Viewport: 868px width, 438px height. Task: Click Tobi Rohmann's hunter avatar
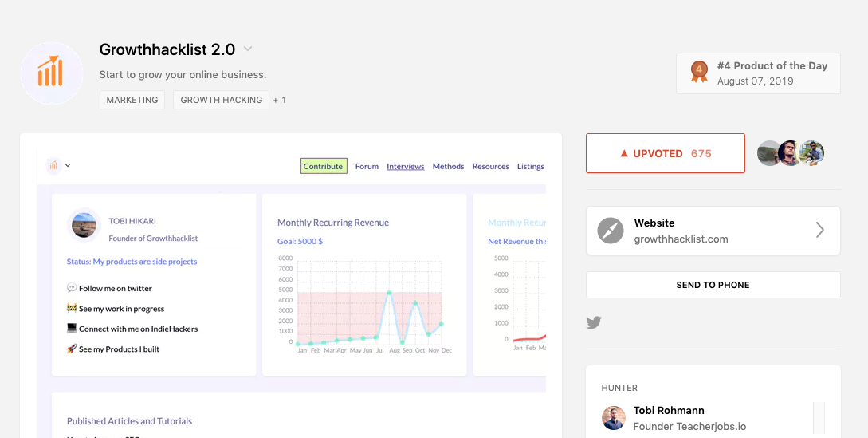(x=614, y=418)
